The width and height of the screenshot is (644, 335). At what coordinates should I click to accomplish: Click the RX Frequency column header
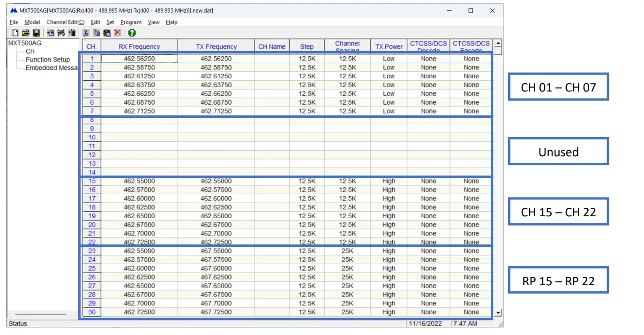(x=139, y=46)
